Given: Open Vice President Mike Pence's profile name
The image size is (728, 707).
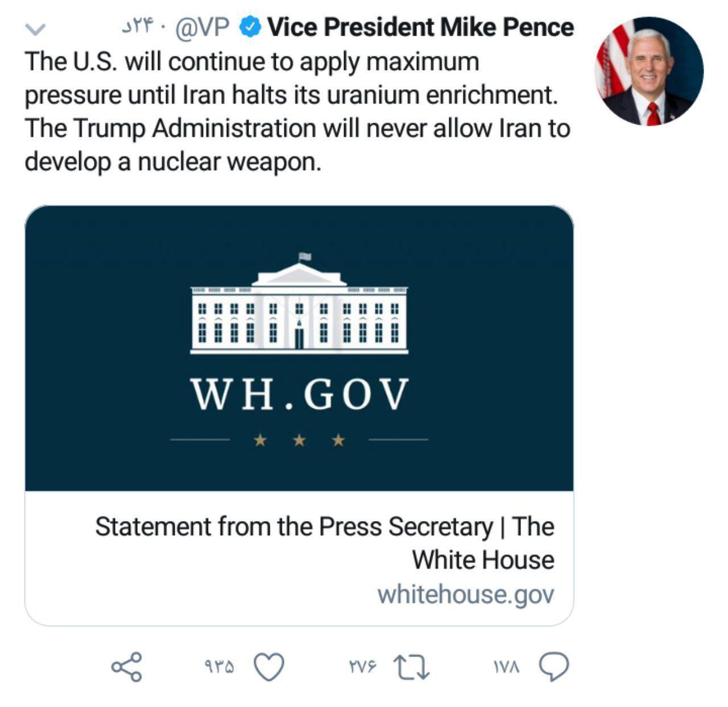Looking at the screenshot, I should (420, 27).
